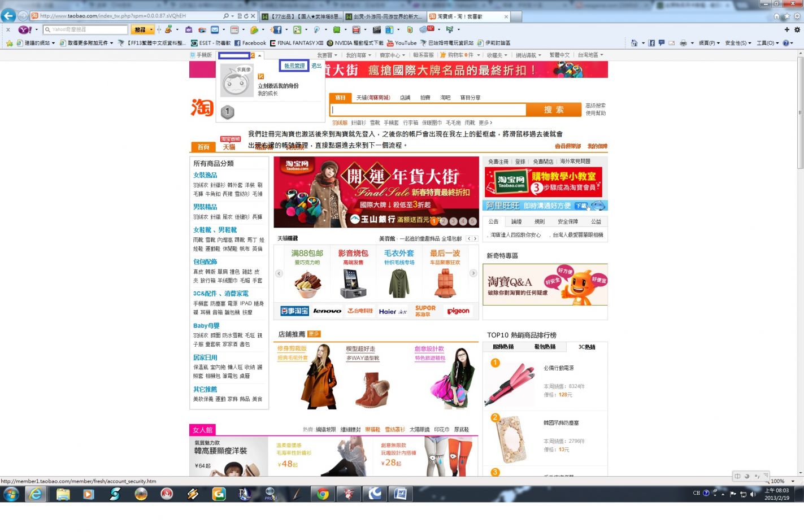The image size is (804, 532).
Task: Click the Windows Start orb
Action: [x=11, y=494]
